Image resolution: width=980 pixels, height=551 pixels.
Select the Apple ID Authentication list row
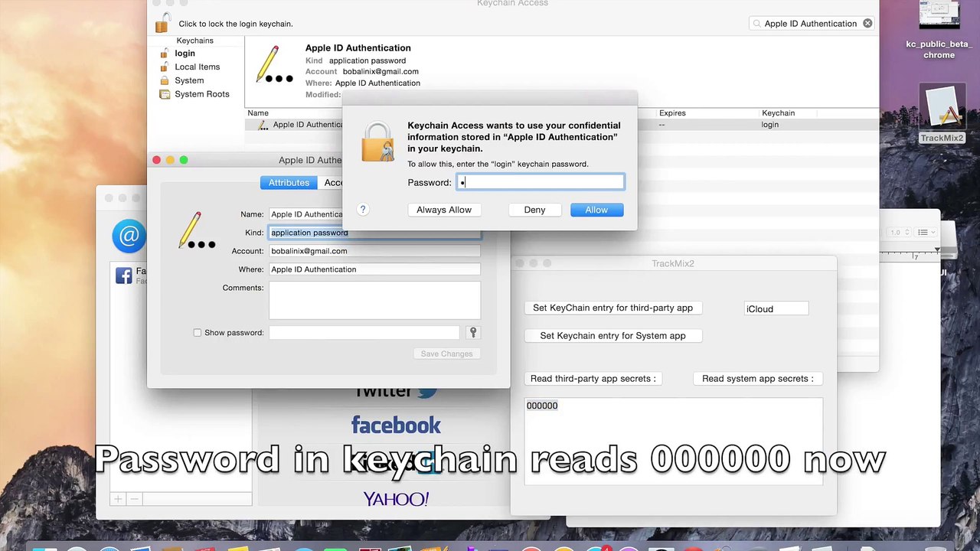(x=562, y=125)
